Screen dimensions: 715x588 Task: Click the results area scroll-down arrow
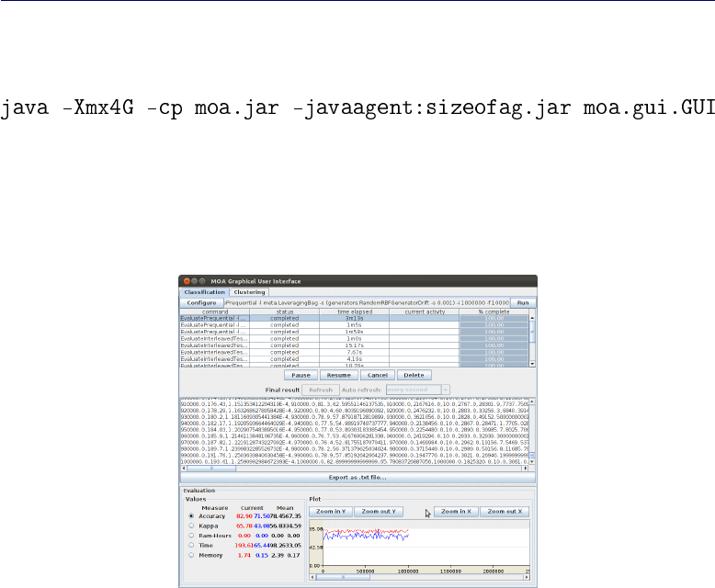[532, 462]
